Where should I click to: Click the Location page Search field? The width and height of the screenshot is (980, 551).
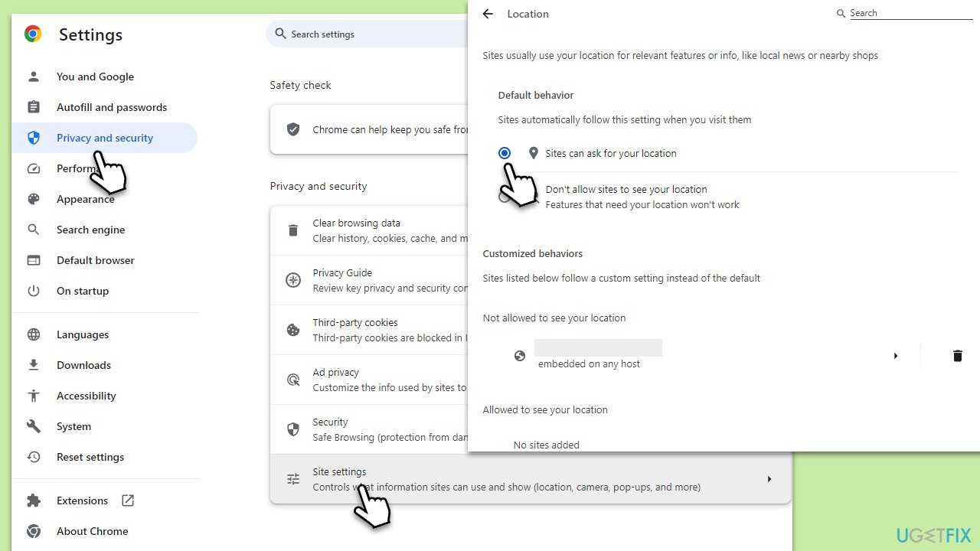[x=911, y=13]
